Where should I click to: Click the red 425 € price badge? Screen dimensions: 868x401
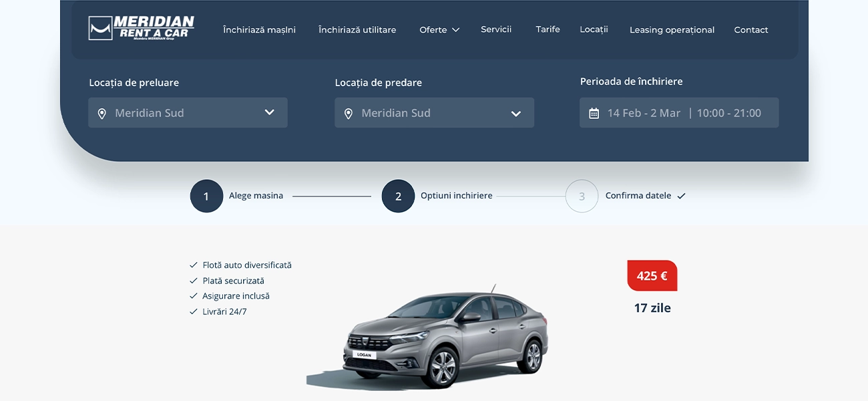652,275
